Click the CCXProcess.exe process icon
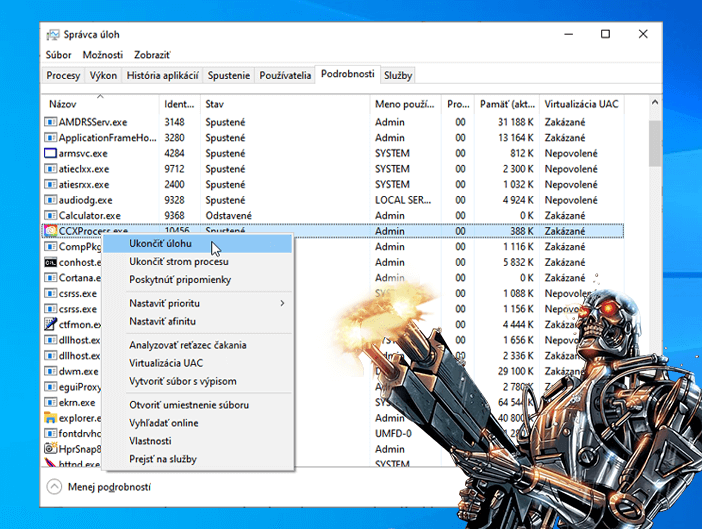Screen dimensions: 702x529 coord(50,231)
